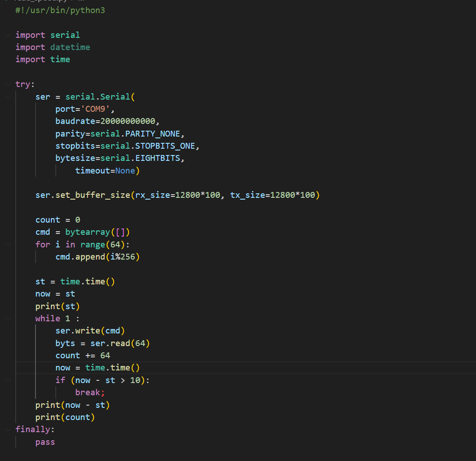The image size is (476, 461).
Task: Click EIGHTBITS in the bytesize argument
Action: tap(158, 158)
